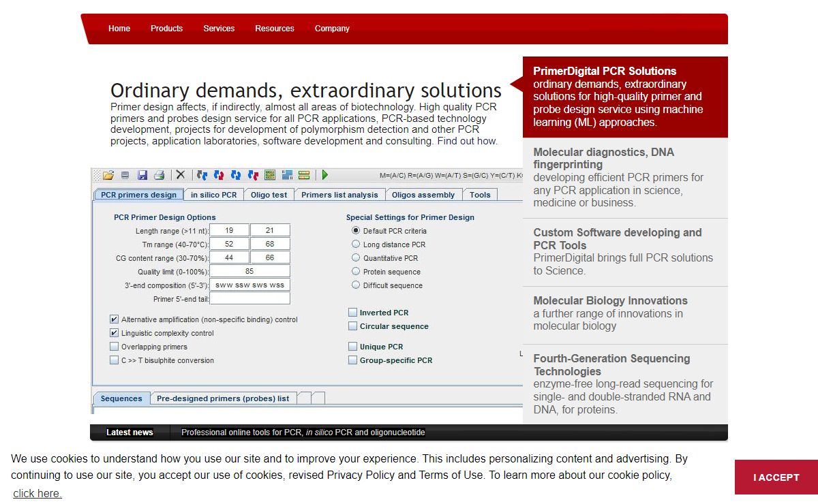Viewport: 818px width, 504px height.
Task: Switch to in silico PCR tab
Action: click(x=214, y=195)
